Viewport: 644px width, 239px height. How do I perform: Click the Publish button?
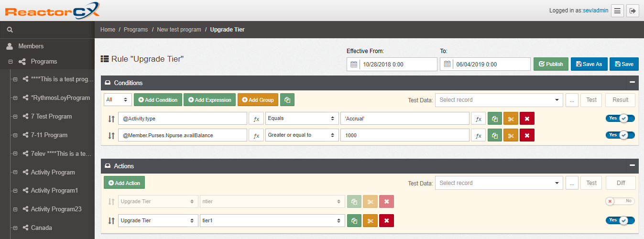tap(550, 64)
